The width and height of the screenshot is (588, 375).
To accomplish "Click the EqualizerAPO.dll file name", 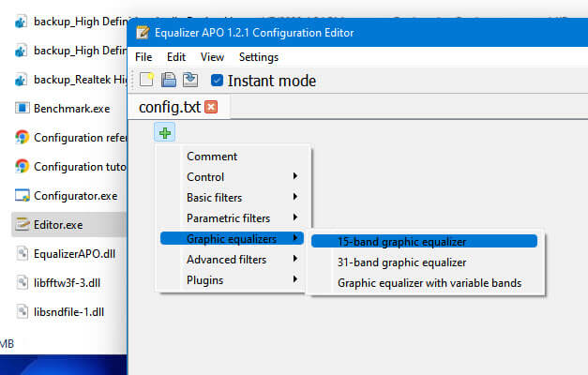I will click(75, 254).
